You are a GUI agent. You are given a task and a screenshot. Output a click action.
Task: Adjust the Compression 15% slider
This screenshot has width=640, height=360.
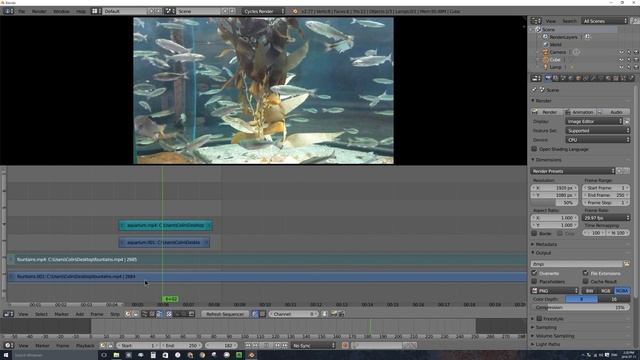pyautogui.click(x=580, y=307)
